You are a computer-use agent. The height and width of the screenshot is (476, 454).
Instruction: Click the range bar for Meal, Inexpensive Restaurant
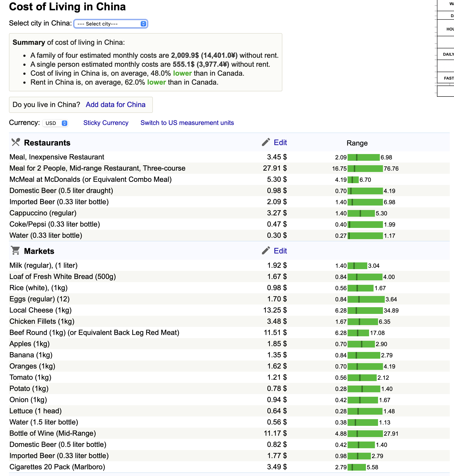pyautogui.click(x=363, y=157)
